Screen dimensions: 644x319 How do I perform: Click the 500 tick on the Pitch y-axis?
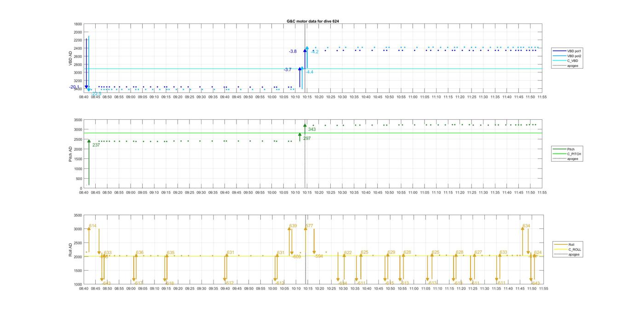click(79, 179)
